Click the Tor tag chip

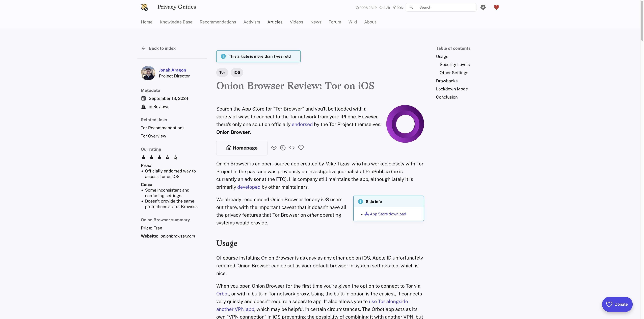[222, 72]
